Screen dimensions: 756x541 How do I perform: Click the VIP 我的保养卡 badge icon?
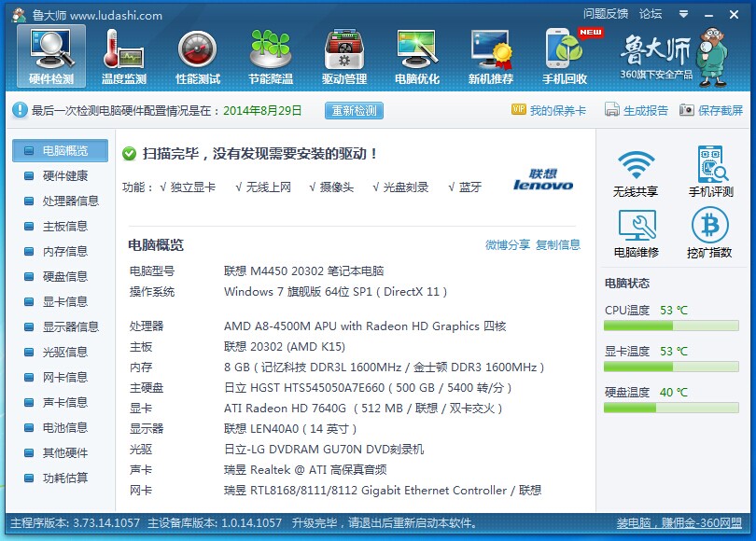click(518, 109)
